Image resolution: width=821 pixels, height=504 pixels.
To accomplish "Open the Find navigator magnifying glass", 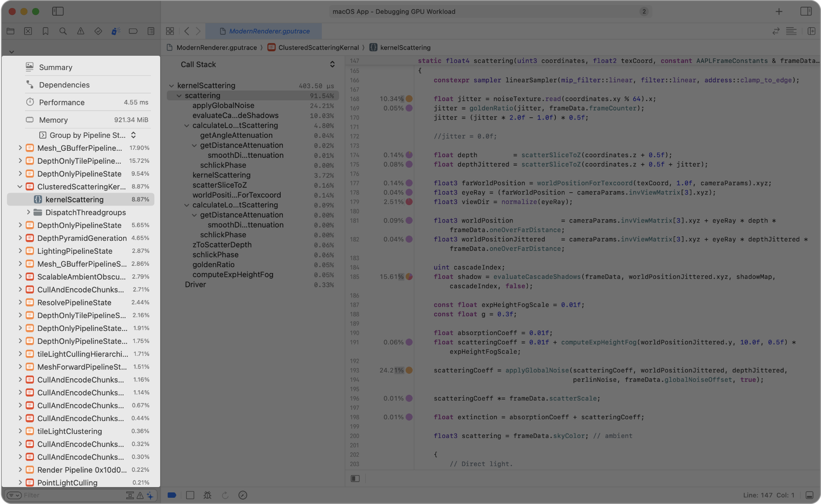I will click(63, 31).
